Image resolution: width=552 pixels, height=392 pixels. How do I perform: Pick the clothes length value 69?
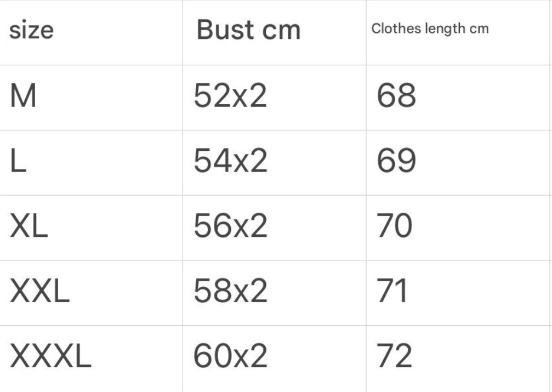(x=396, y=162)
